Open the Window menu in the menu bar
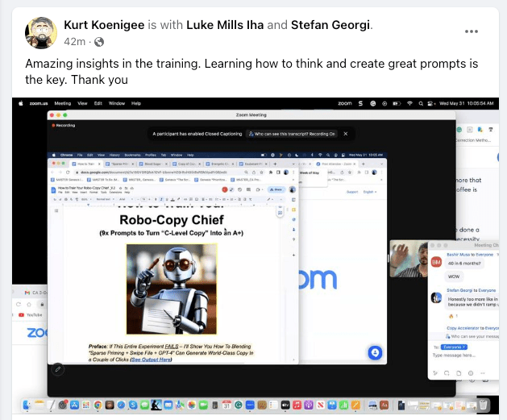The width and height of the screenshot is (507, 420). 117,103
